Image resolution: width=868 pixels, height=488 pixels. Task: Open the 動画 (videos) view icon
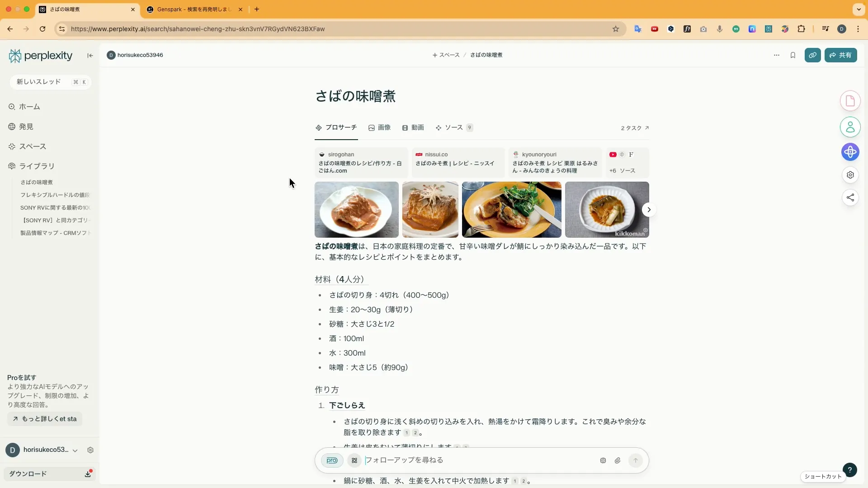click(406, 128)
